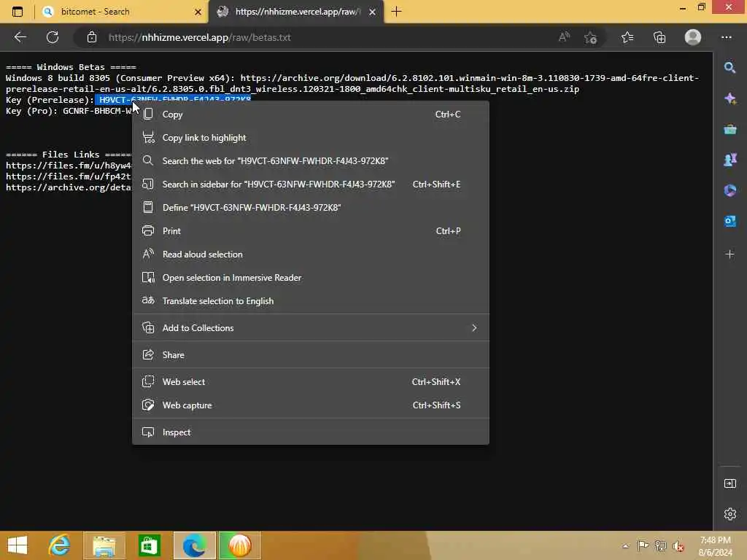
Task: Open the Settings and more ellipsis menu
Action: (x=726, y=37)
